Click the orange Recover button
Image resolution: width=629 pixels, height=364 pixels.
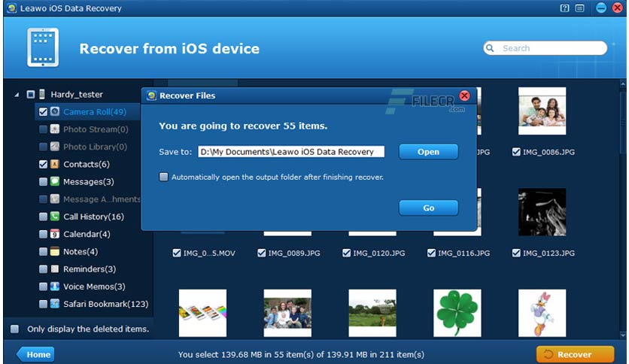575,354
